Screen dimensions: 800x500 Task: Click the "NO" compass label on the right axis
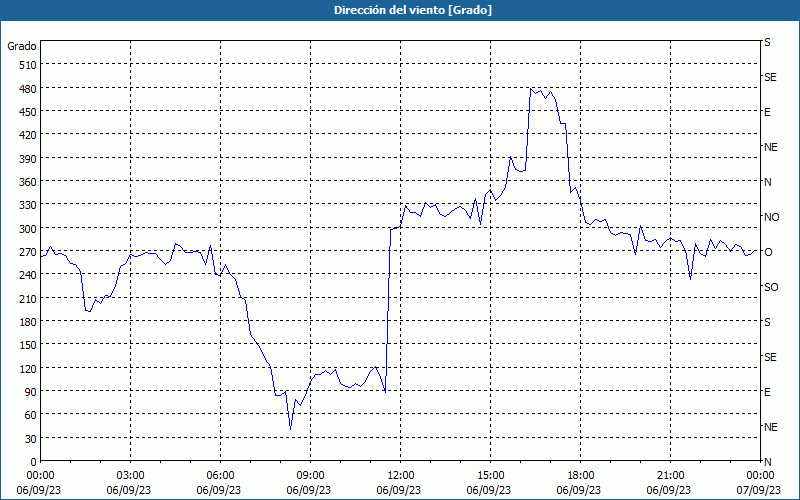click(x=772, y=217)
